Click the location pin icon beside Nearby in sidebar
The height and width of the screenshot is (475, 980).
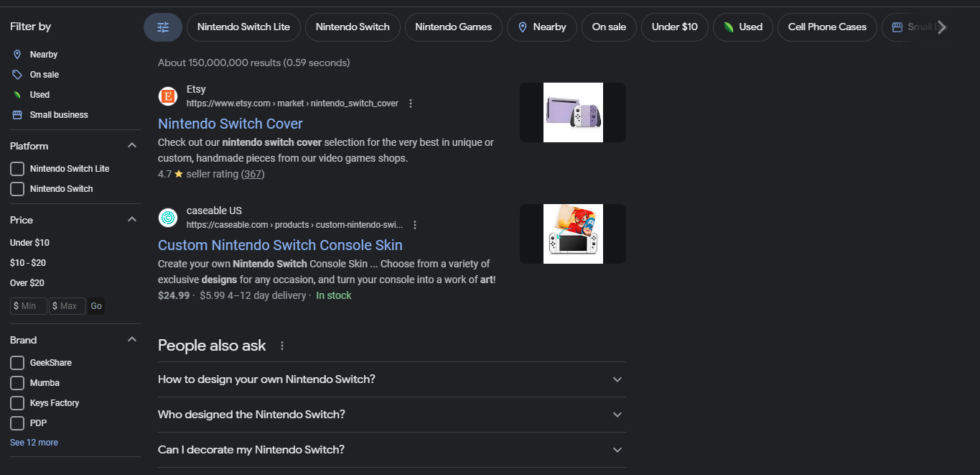tap(17, 55)
